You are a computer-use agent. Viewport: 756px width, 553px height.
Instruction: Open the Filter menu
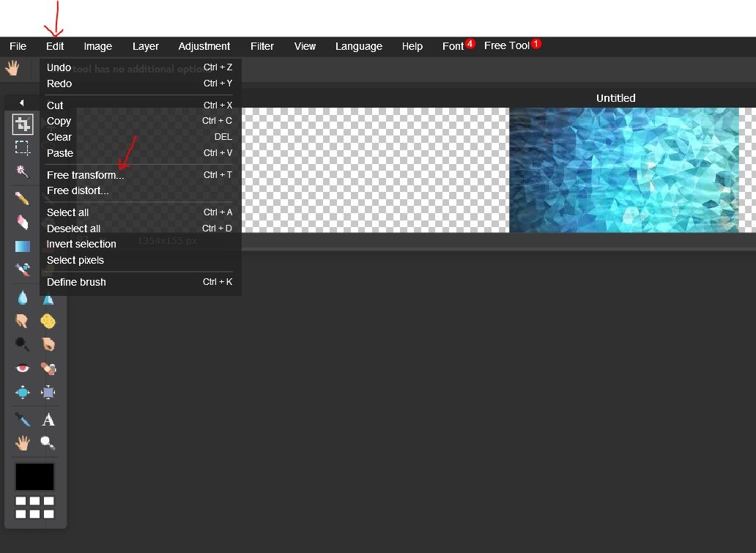pos(262,46)
